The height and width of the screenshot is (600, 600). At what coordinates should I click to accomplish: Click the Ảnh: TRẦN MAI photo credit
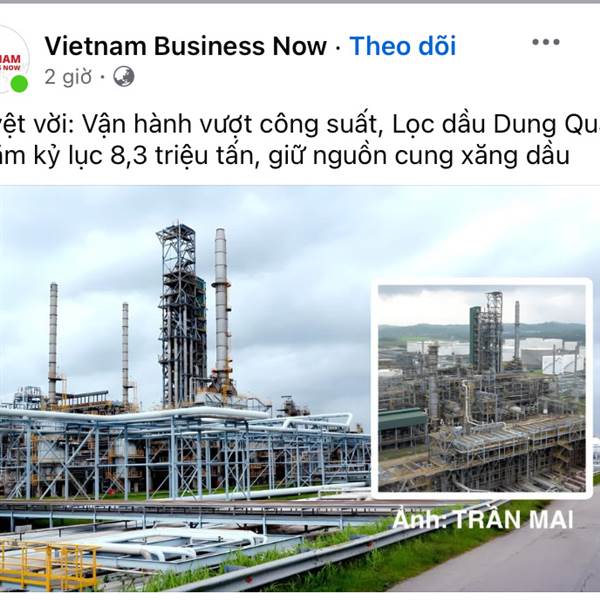point(483,520)
